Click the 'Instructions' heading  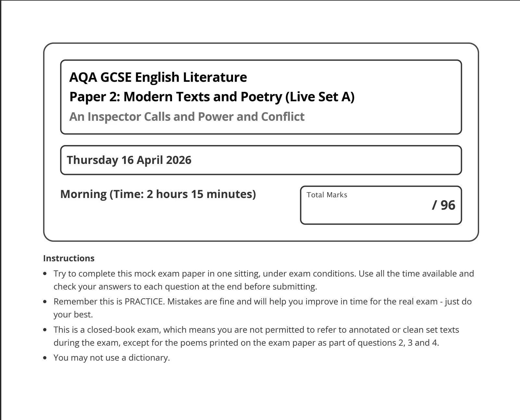69,258
